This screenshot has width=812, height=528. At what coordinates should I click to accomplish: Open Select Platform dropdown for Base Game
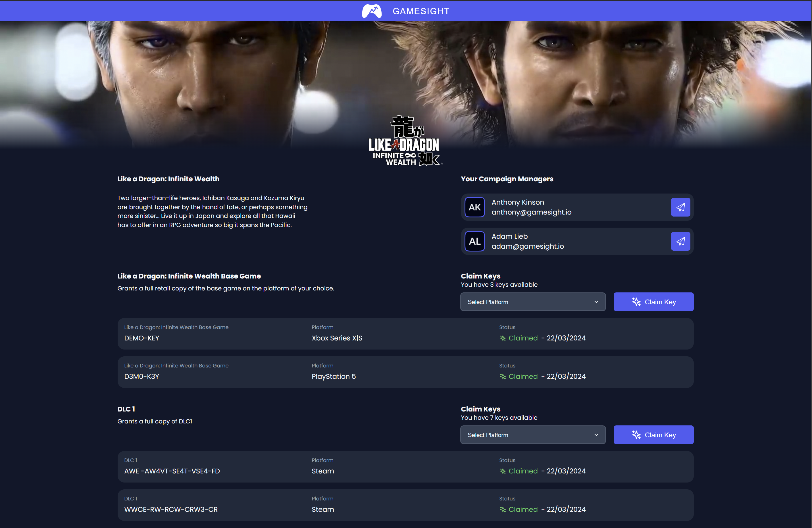point(533,302)
